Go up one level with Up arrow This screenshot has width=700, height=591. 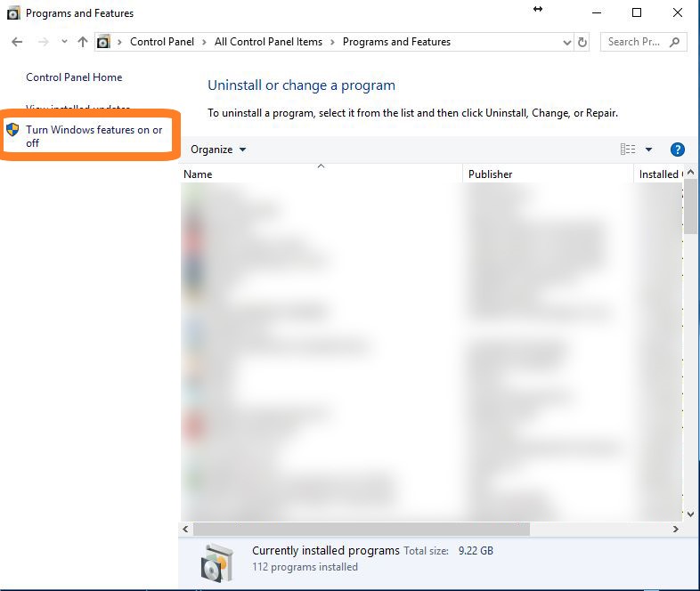(83, 42)
